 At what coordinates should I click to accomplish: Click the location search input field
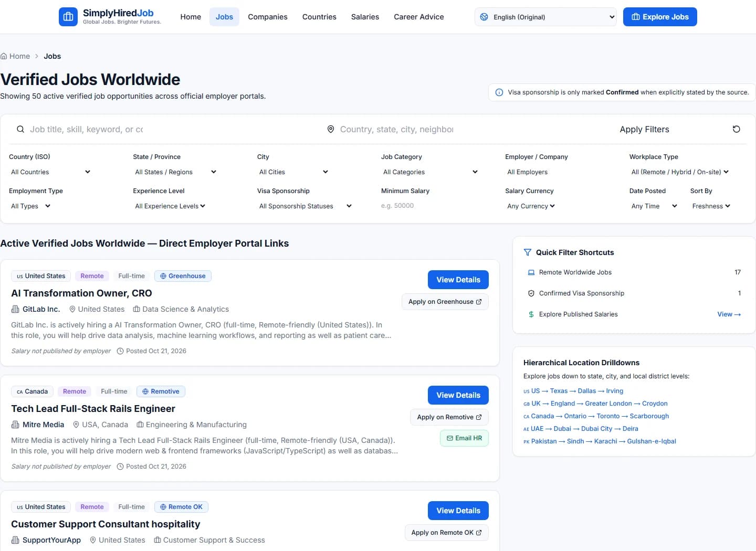point(397,129)
